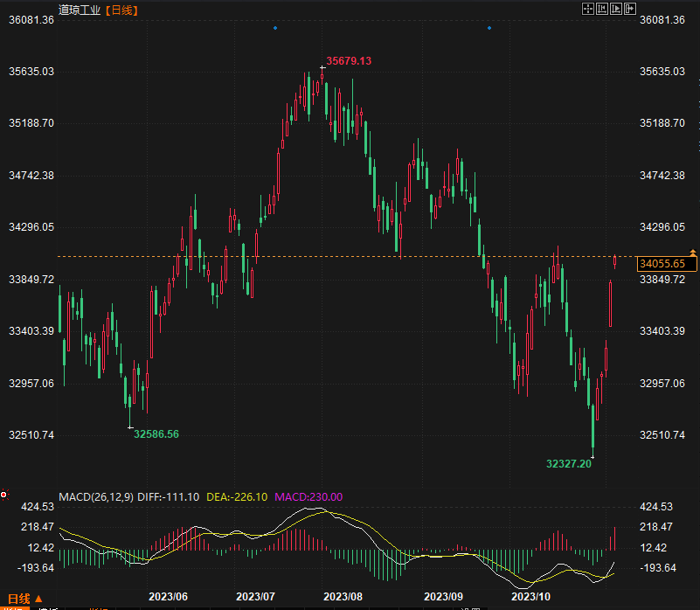Click the left blue dot event marker
Screen dimensions: 700x610
coord(275,28)
